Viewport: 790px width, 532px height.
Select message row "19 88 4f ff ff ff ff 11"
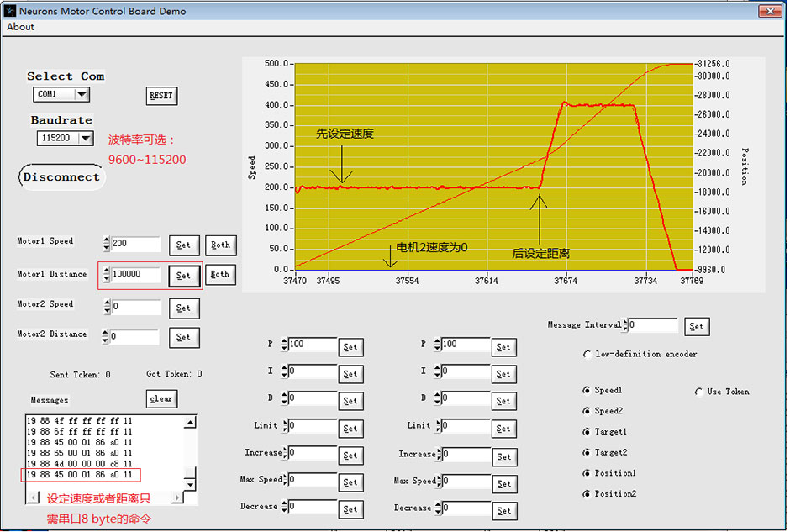pyautogui.click(x=80, y=421)
